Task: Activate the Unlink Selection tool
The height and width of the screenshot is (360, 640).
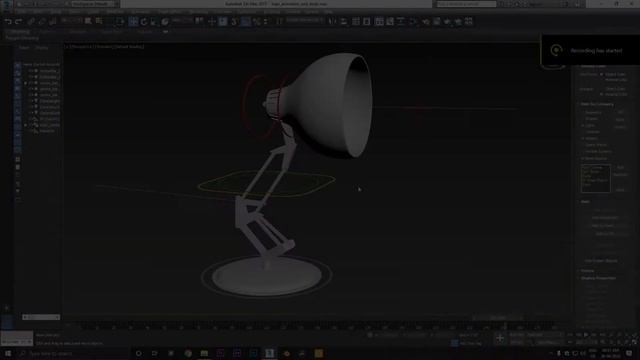Action: point(42,21)
